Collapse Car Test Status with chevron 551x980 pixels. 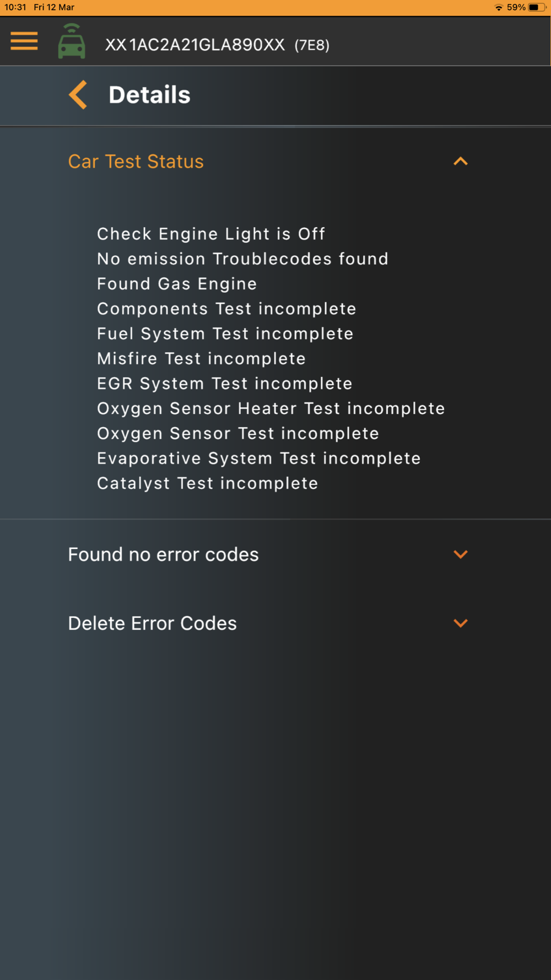point(461,161)
